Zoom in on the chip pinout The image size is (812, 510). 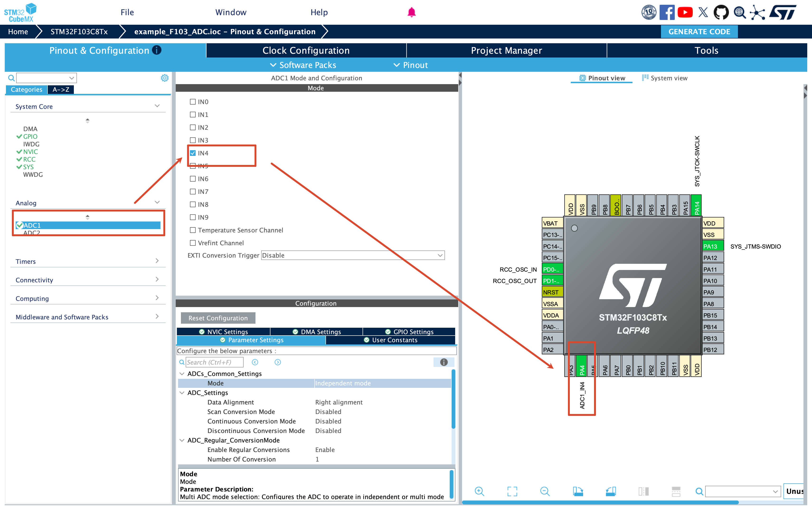pos(479,491)
